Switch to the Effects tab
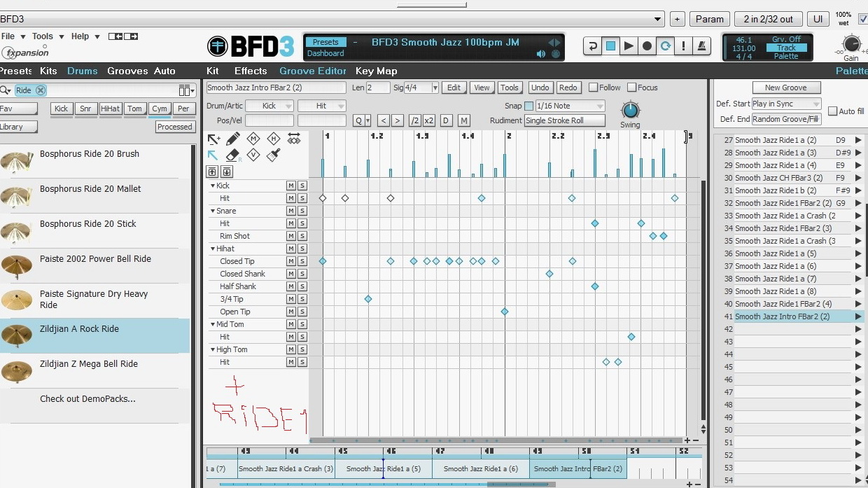Viewport: 868px width, 488px height. pyautogui.click(x=251, y=71)
